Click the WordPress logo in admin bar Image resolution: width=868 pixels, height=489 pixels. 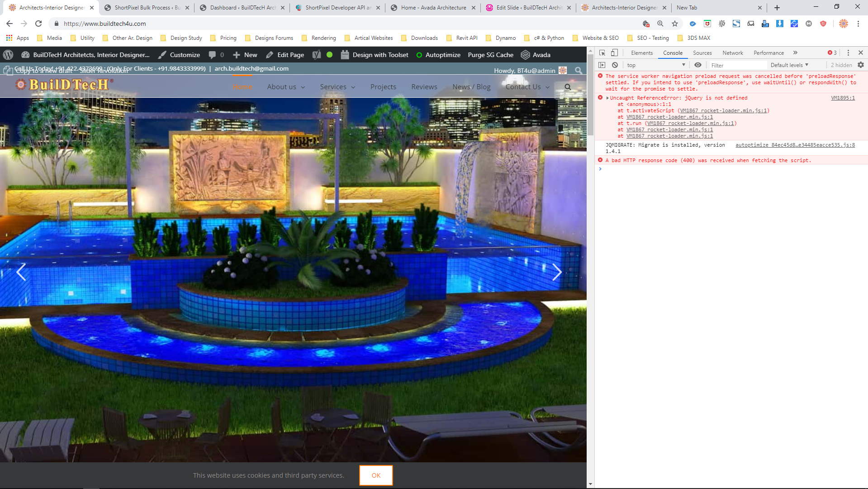pos(8,55)
